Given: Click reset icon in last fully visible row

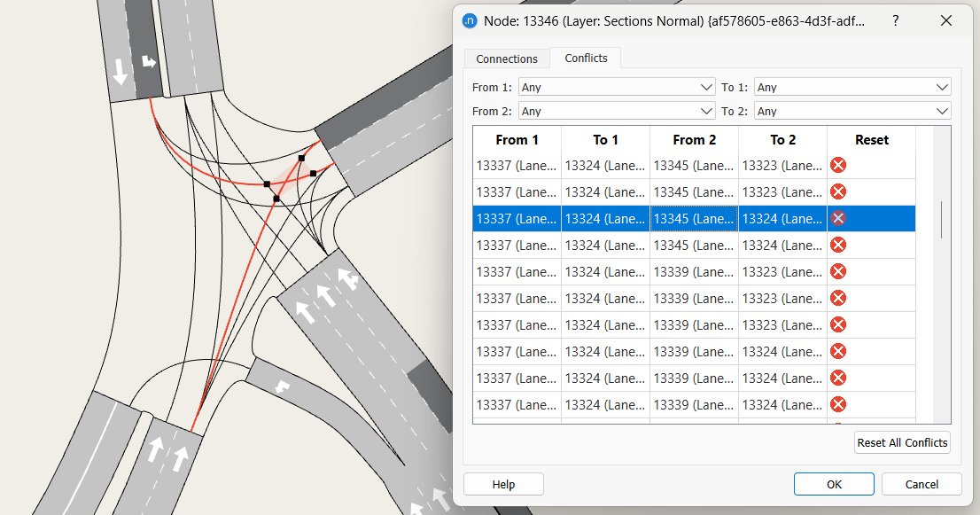Looking at the screenshot, I should pos(837,404).
